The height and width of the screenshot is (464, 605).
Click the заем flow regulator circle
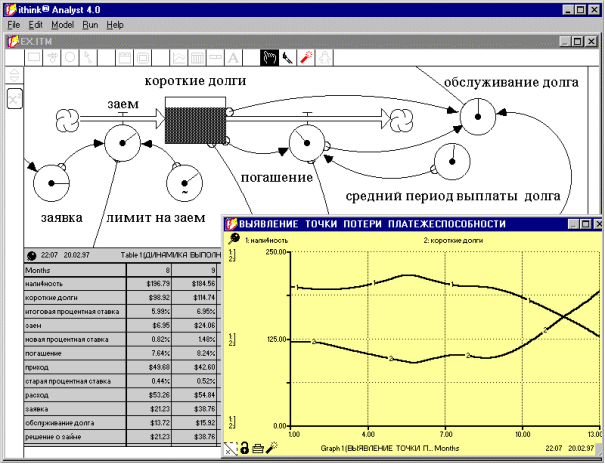123,143
